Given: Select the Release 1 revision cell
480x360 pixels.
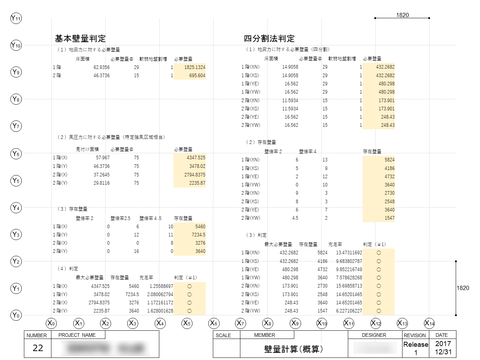Looking at the screenshot, I should 416,348.
